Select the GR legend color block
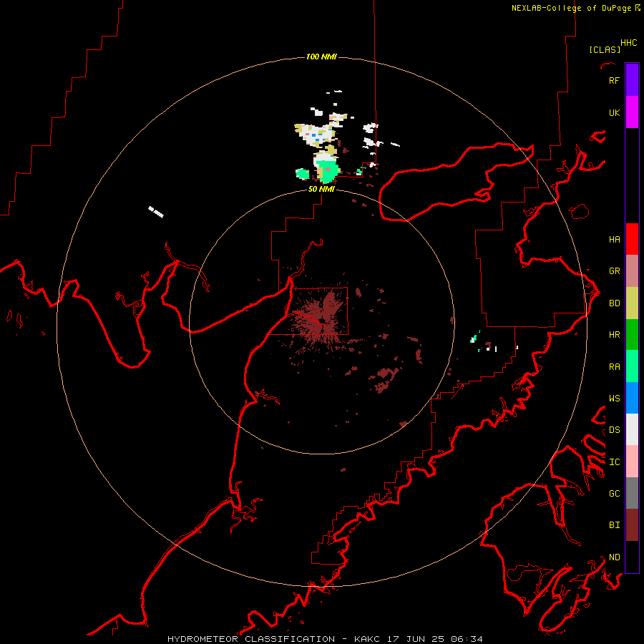This screenshot has height=644, width=644. point(632,270)
